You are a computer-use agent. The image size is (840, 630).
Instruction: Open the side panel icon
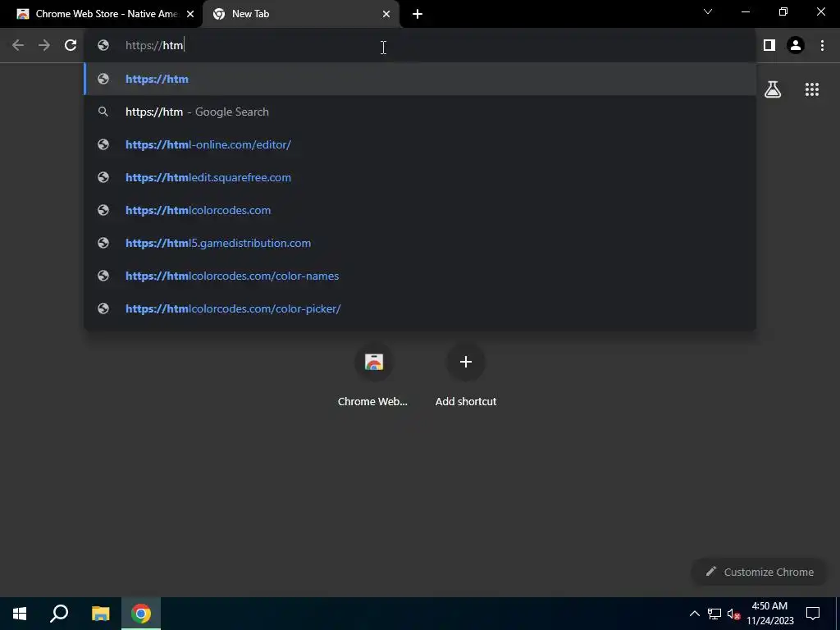click(769, 46)
